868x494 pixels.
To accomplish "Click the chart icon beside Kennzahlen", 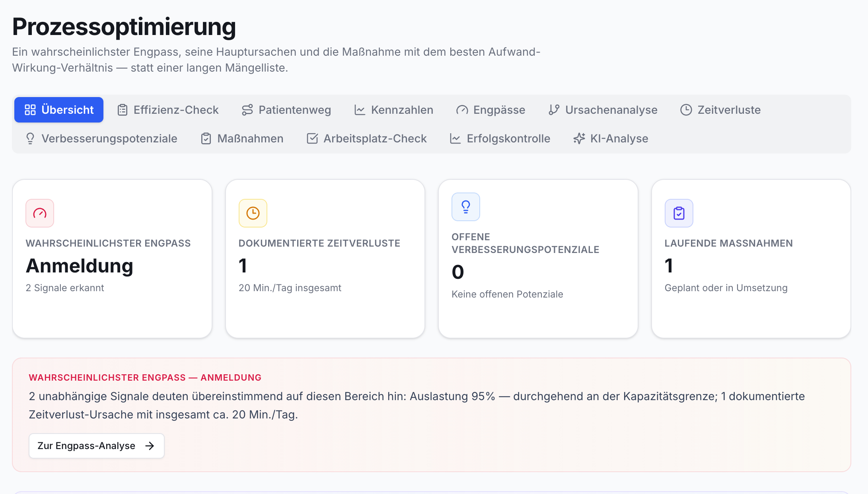I will pyautogui.click(x=360, y=110).
